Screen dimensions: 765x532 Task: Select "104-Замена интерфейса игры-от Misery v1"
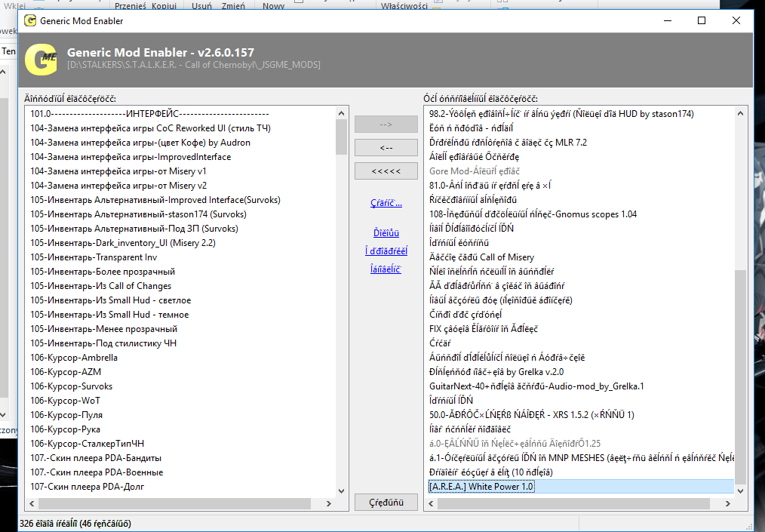pos(108,171)
